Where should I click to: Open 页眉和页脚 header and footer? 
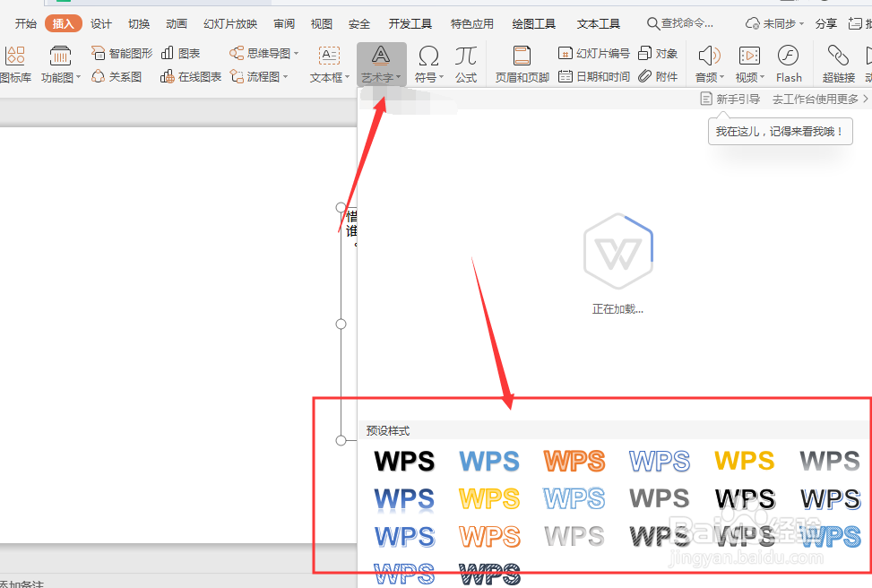[522, 64]
